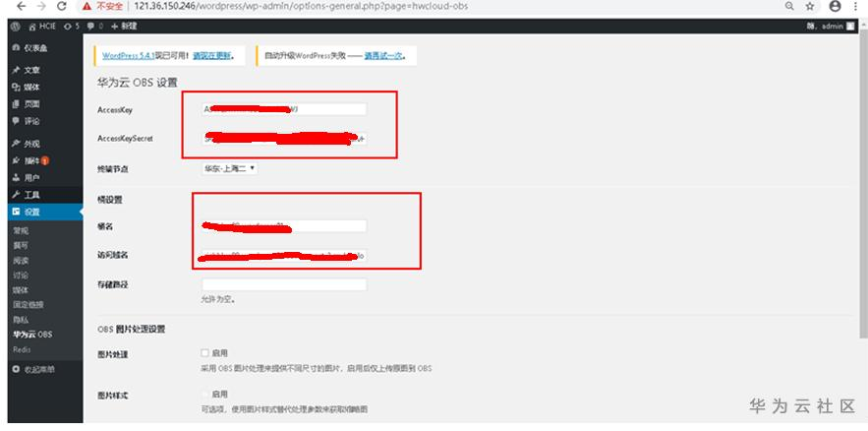Click the AccessKey input field
Image resolution: width=868 pixels, height=431 pixels.
(284, 109)
